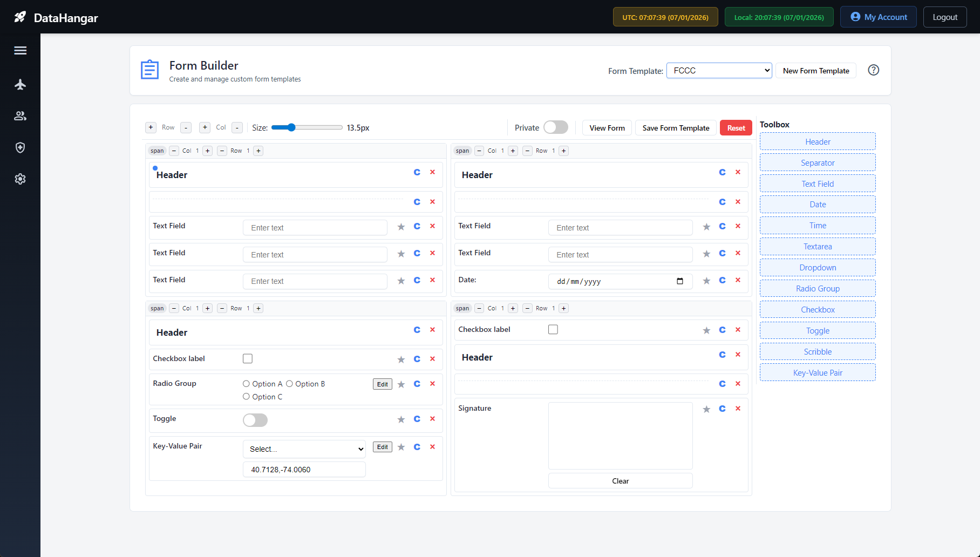Image resolution: width=980 pixels, height=557 pixels.
Task: Click the blue clone icon beside the Signature field
Action: 722,409
